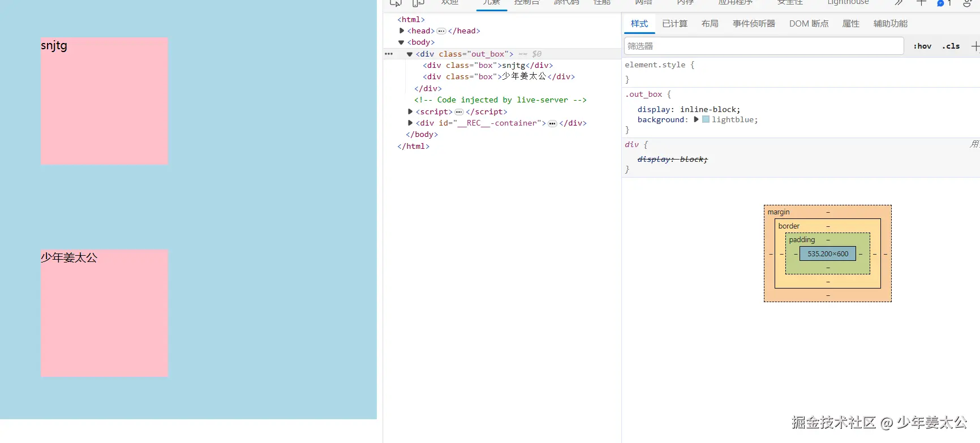Select the closing </body> row

[422, 135]
